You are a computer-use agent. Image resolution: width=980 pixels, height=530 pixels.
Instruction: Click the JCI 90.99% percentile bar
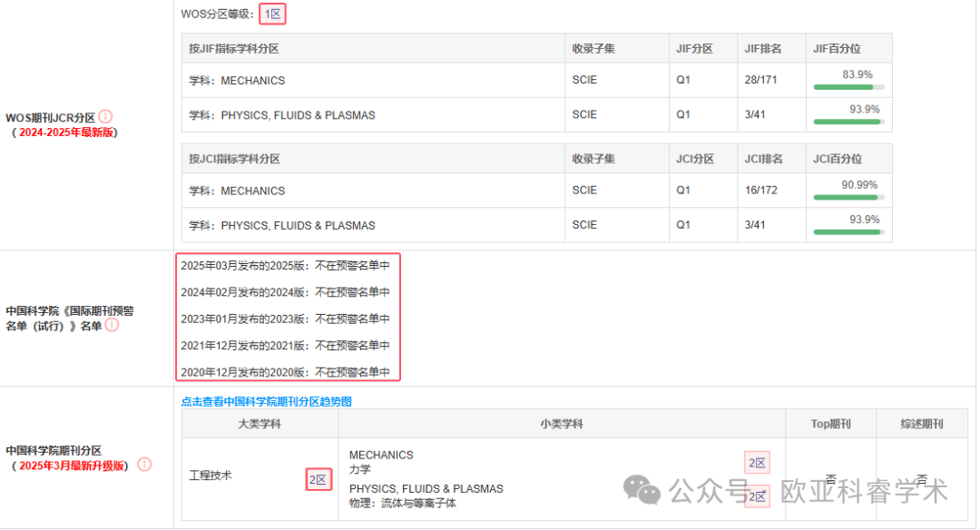click(848, 198)
